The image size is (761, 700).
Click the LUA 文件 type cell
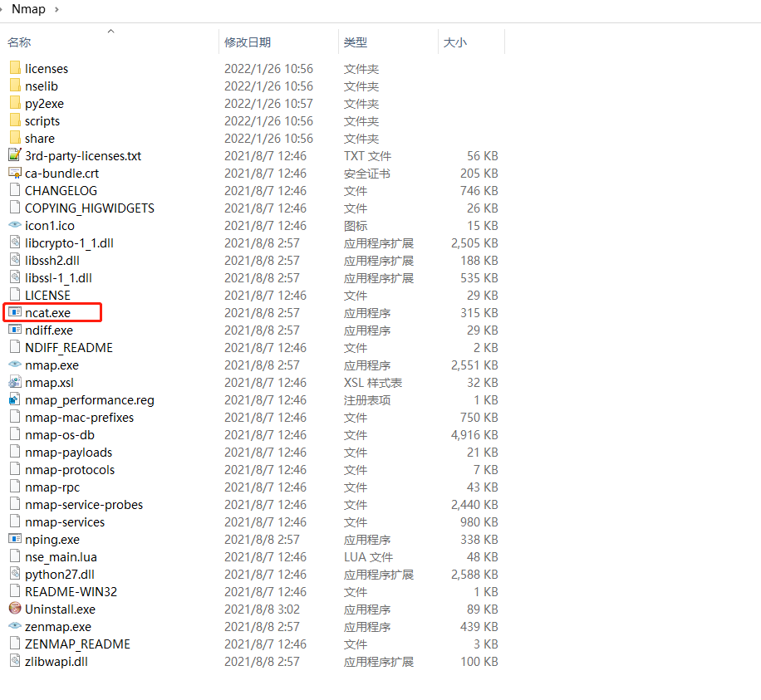click(x=368, y=557)
